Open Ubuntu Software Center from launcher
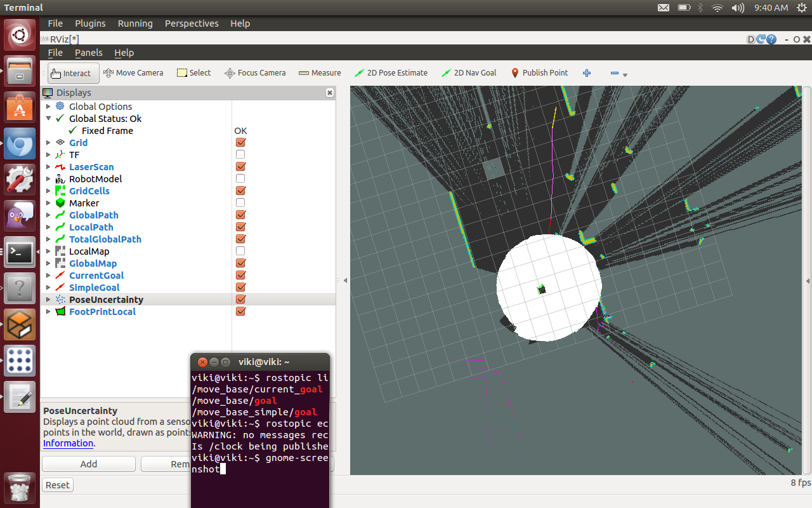The height and width of the screenshot is (508, 812). [20, 107]
